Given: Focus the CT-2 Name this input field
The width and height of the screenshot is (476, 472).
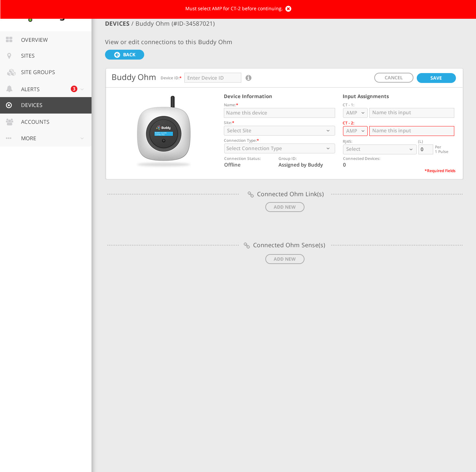Looking at the screenshot, I should pos(412,131).
